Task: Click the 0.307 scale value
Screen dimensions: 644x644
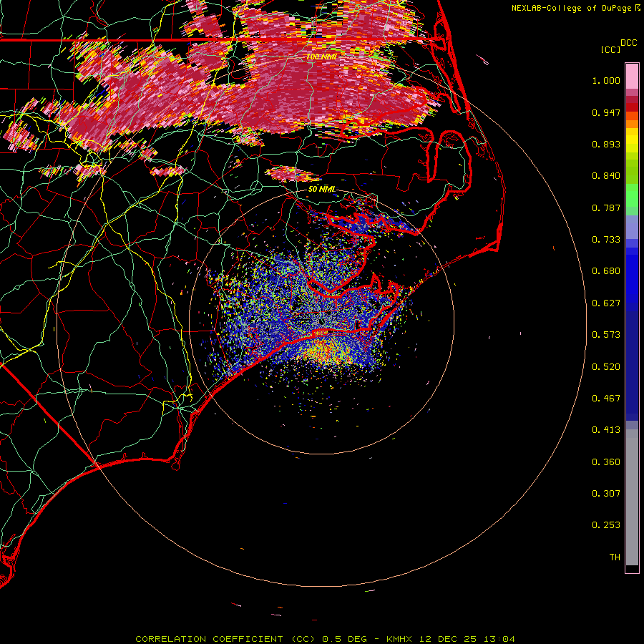Action: click(x=606, y=494)
